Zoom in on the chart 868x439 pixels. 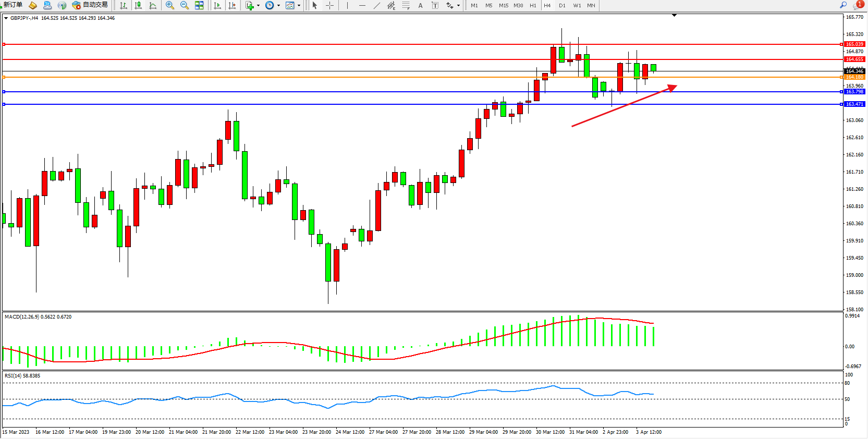click(169, 5)
